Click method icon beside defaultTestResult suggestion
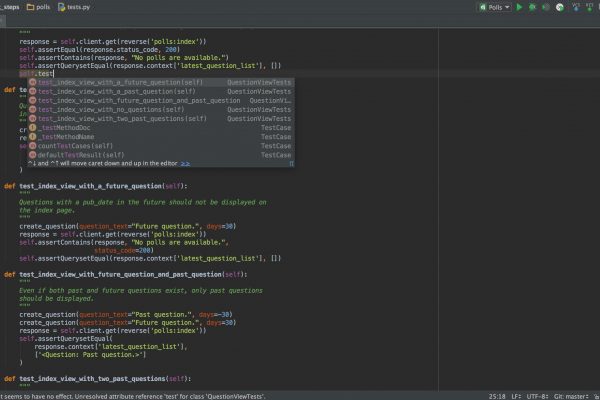 33,155
